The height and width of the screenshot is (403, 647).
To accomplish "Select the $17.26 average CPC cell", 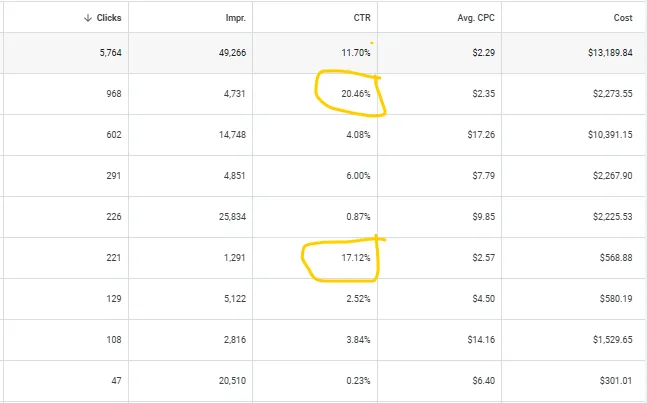I will (473, 134).
